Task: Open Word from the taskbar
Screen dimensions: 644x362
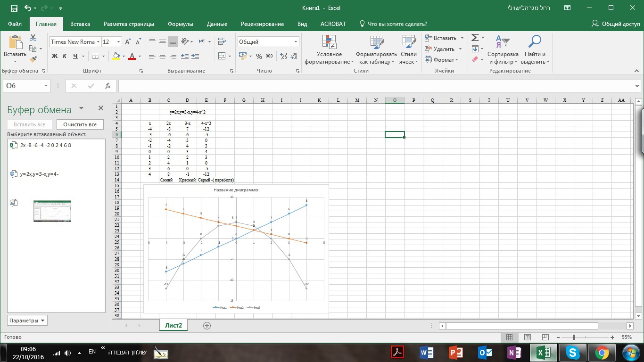Action: point(426,352)
